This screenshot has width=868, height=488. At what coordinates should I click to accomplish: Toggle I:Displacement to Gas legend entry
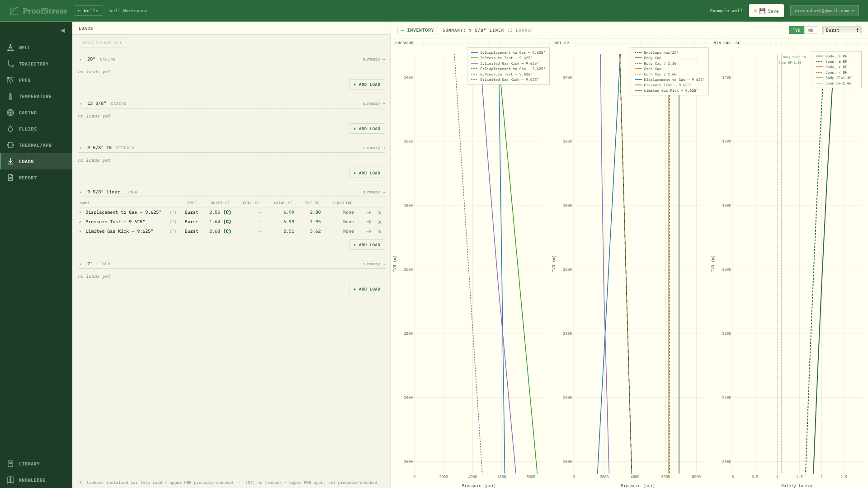click(508, 53)
